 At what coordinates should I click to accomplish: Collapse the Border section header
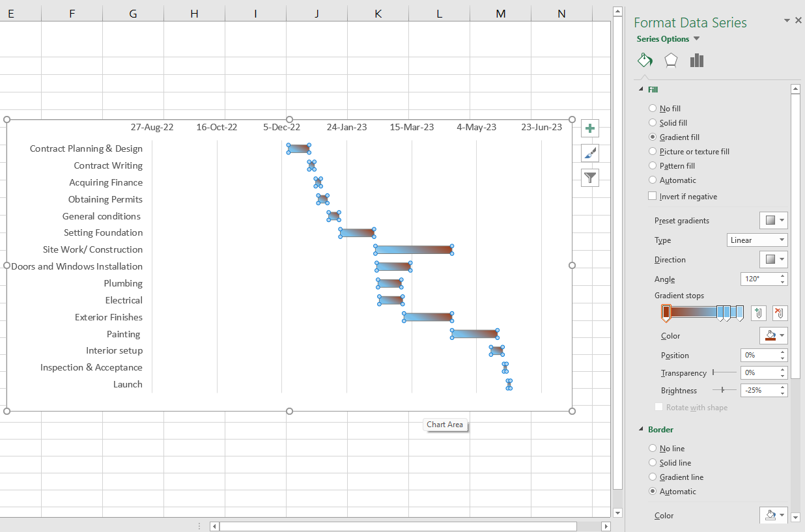641,430
